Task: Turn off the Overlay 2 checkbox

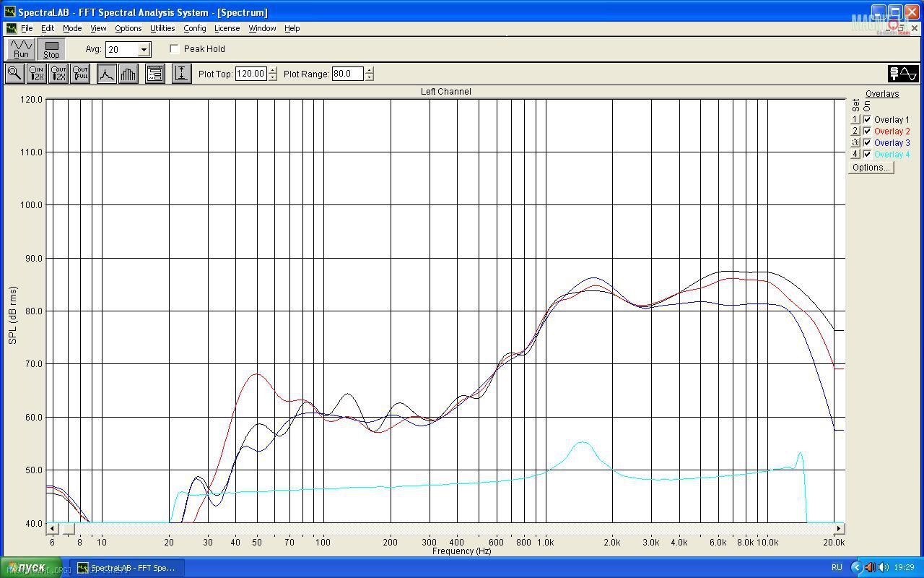Action: (867, 131)
